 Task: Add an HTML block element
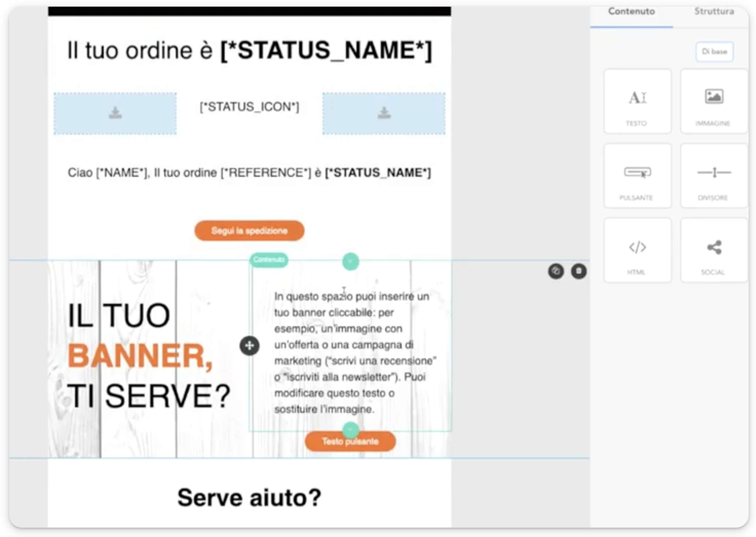tap(637, 250)
